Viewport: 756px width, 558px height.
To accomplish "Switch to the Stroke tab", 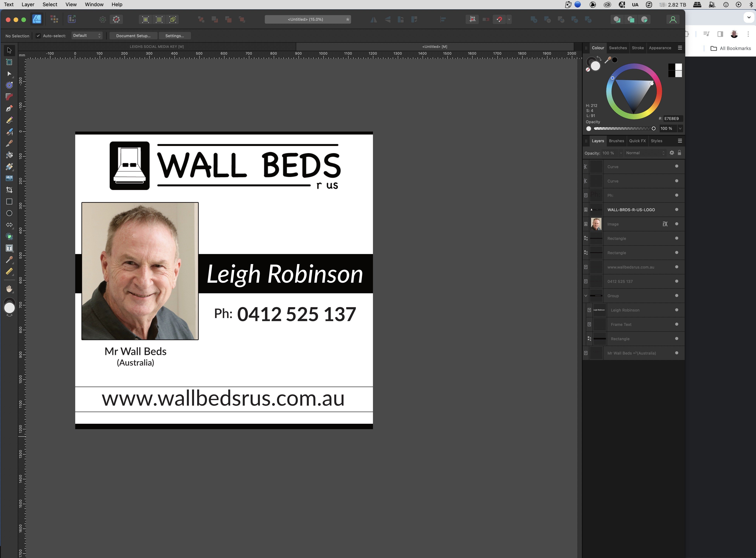I will click(638, 48).
